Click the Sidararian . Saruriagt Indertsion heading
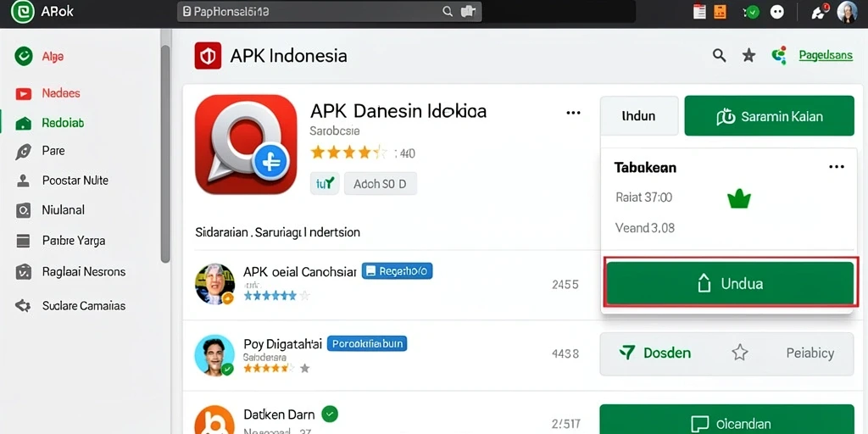The image size is (868, 434). pyautogui.click(x=278, y=232)
